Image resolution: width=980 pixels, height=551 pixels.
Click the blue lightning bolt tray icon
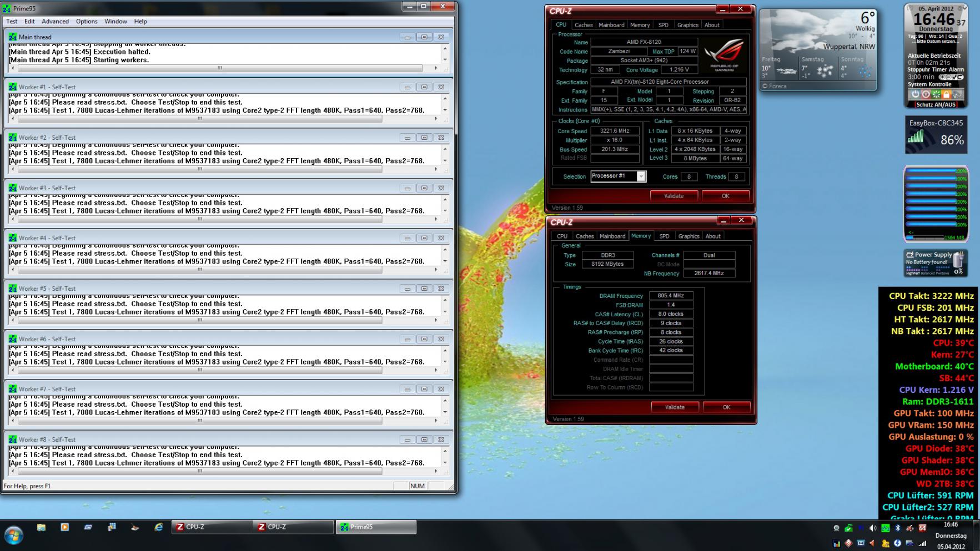point(897,543)
